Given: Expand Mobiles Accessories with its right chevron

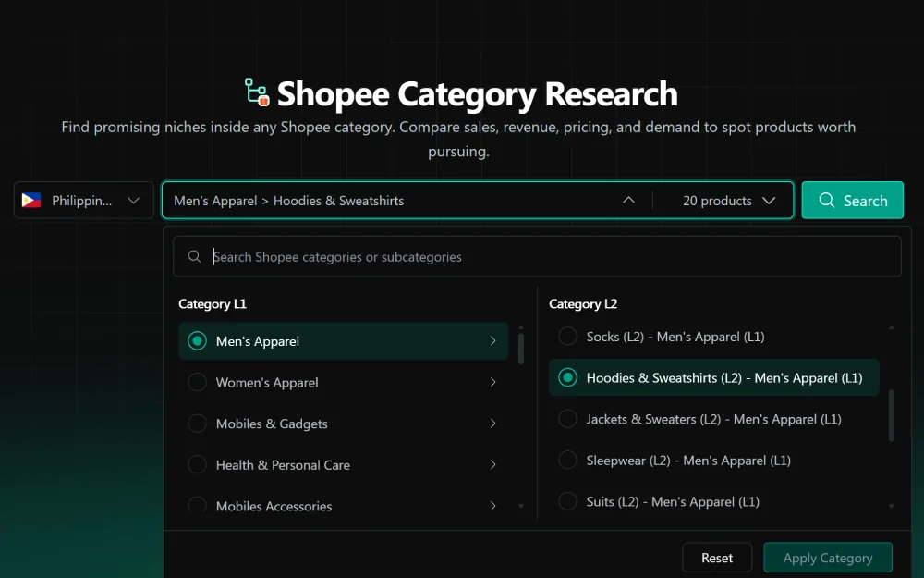Looking at the screenshot, I should click(492, 506).
